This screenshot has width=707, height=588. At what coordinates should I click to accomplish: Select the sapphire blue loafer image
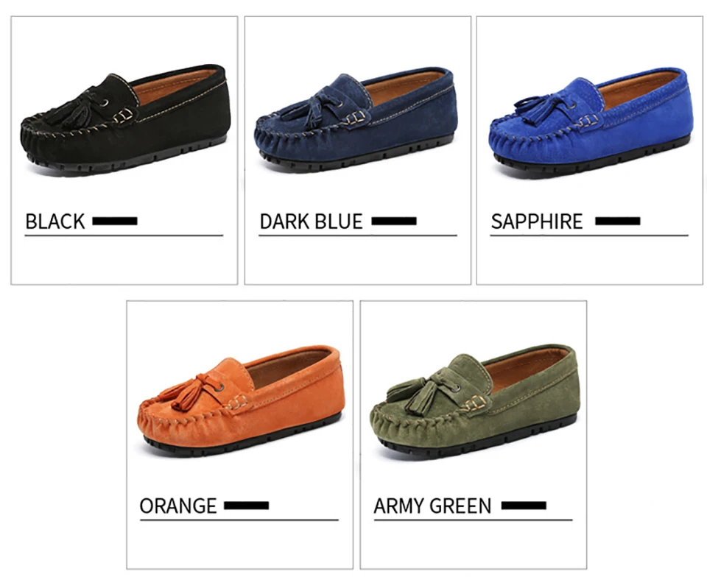[591, 122]
